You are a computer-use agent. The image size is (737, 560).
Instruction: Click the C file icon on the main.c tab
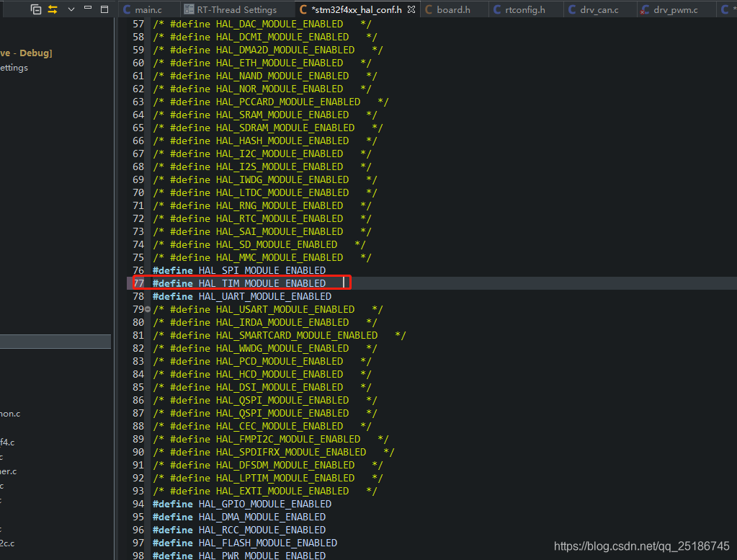(x=125, y=10)
